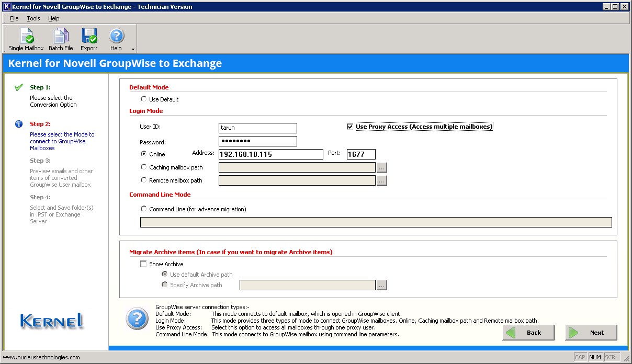This screenshot has width=632, height=364.
Task: Click the Default Mode section heading
Action: pyautogui.click(x=149, y=87)
